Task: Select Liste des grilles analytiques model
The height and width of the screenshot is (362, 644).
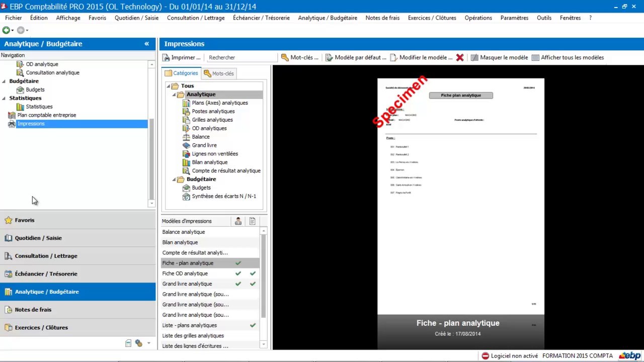Action: pyautogui.click(x=210, y=336)
